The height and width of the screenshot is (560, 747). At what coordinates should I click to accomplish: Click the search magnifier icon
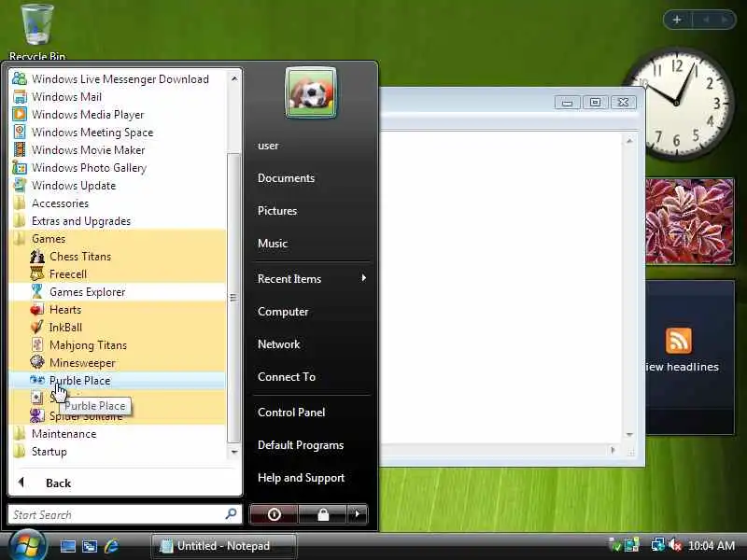click(x=231, y=514)
